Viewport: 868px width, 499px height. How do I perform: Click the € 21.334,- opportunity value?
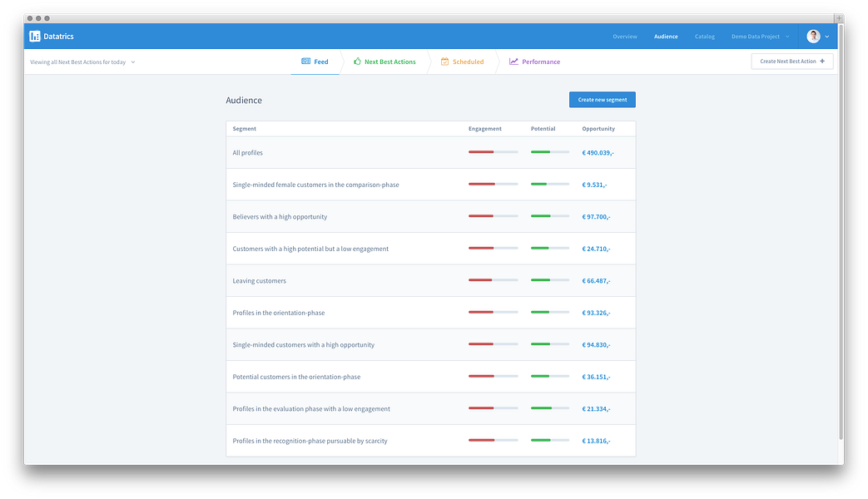pos(596,409)
